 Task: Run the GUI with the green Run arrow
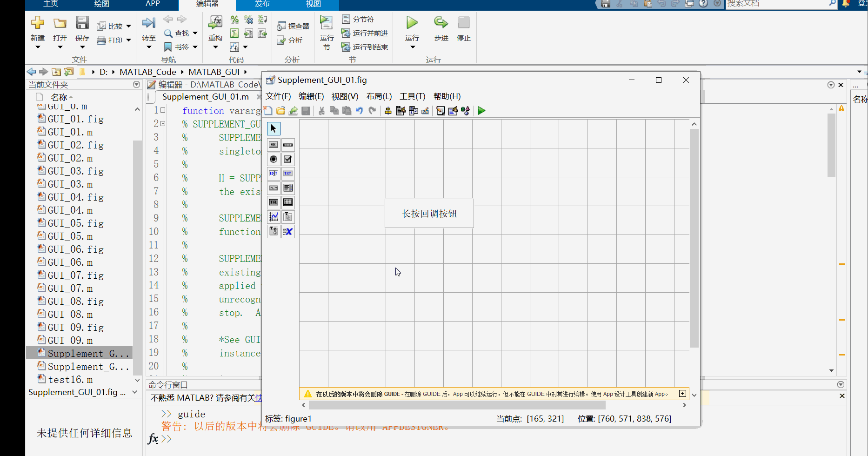(481, 111)
